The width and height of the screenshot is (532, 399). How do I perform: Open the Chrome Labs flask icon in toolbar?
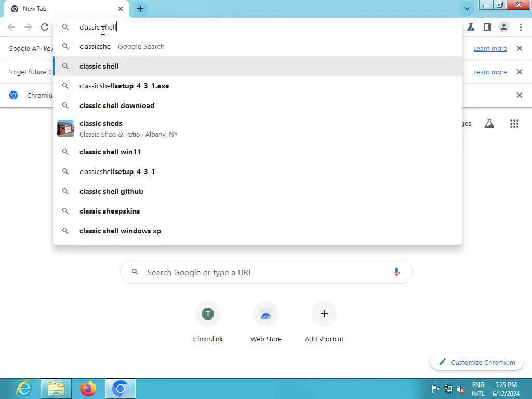coord(471,27)
